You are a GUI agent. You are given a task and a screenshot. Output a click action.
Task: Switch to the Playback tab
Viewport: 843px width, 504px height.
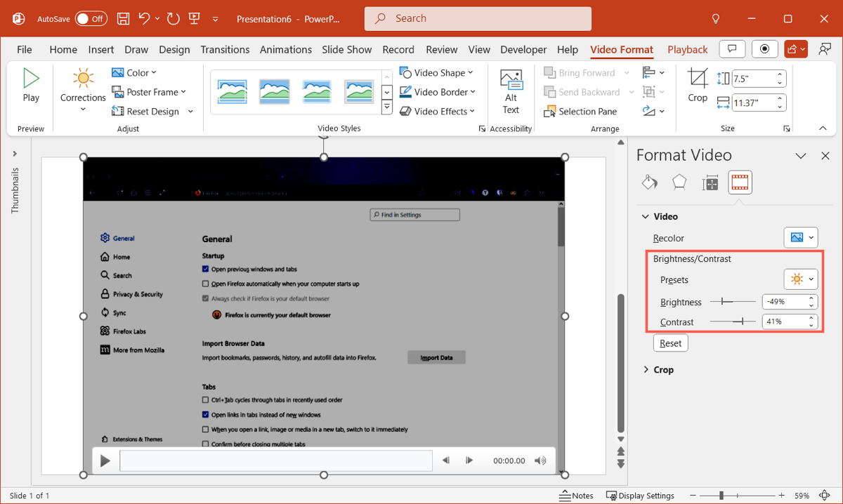[688, 50]
